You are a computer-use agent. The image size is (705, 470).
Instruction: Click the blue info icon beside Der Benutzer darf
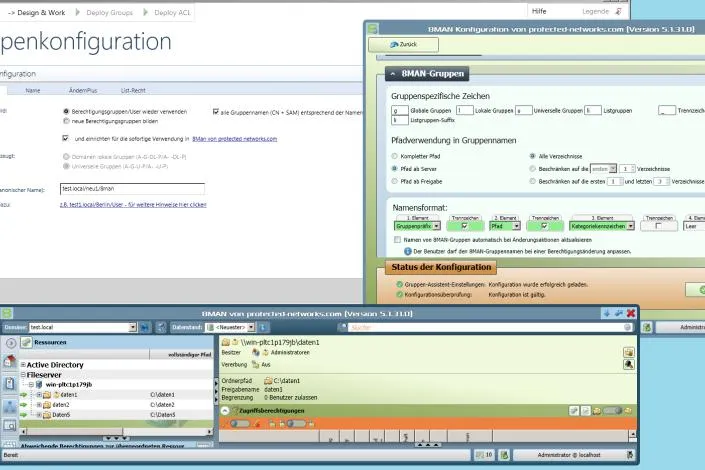407,251
